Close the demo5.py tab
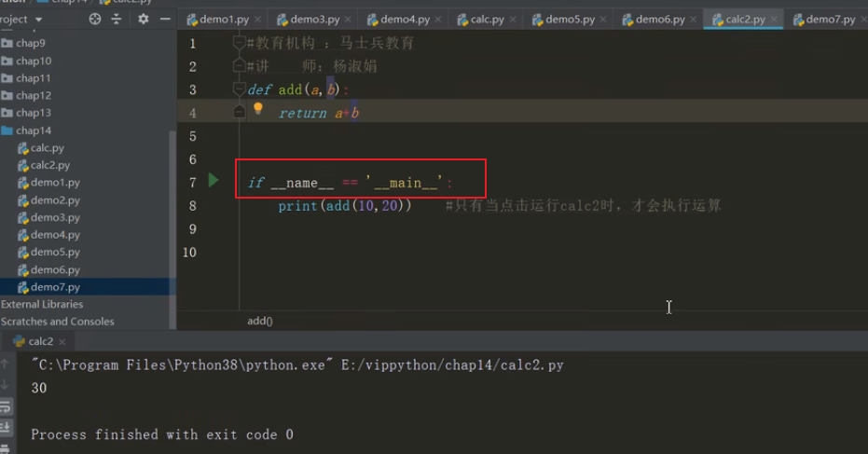Image resolution: width=868 pixels, height=454 pixels. point(603,20)
